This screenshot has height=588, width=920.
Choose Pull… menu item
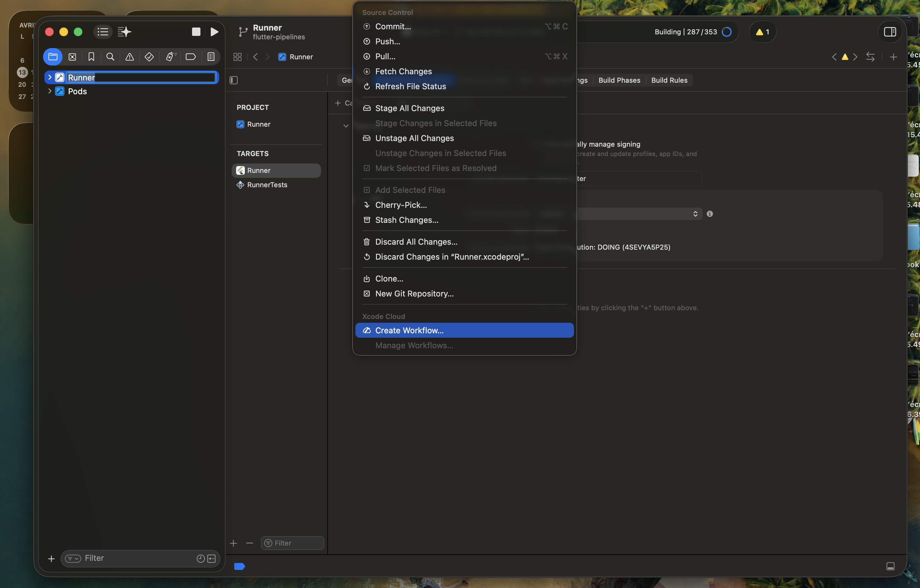(x=465, y=56)
